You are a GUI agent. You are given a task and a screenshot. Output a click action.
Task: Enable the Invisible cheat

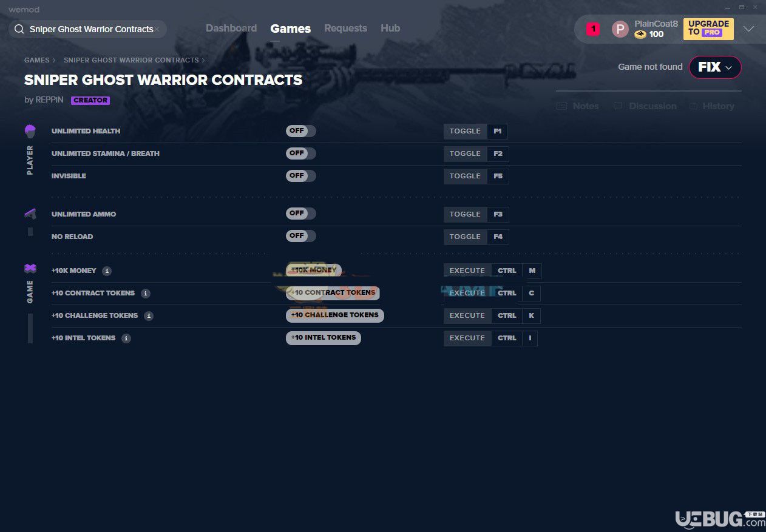[301, 176]
